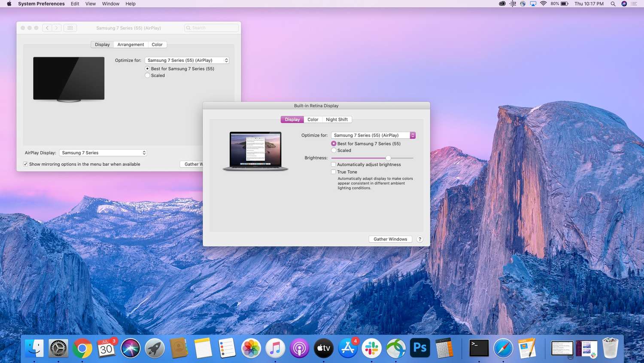Launch Slack from the Dock
The width and height of the screenshot is (644, 363).
372,348
